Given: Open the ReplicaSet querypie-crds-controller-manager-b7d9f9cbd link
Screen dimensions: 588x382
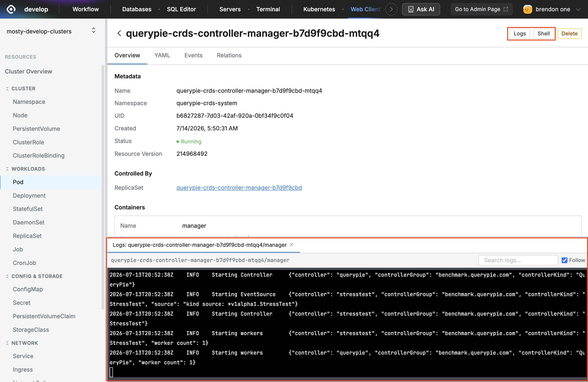Looking at the screenshot, I should [239, 187].
